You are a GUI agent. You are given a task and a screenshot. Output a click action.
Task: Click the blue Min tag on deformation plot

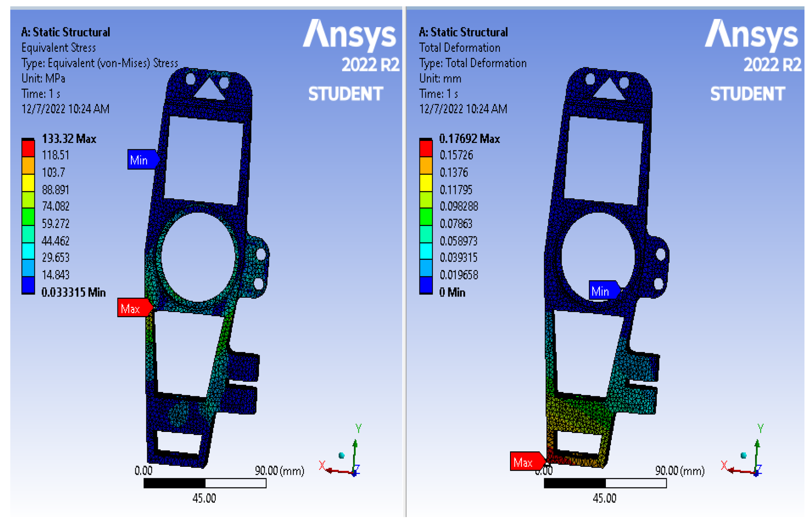(x=602, y=291)
